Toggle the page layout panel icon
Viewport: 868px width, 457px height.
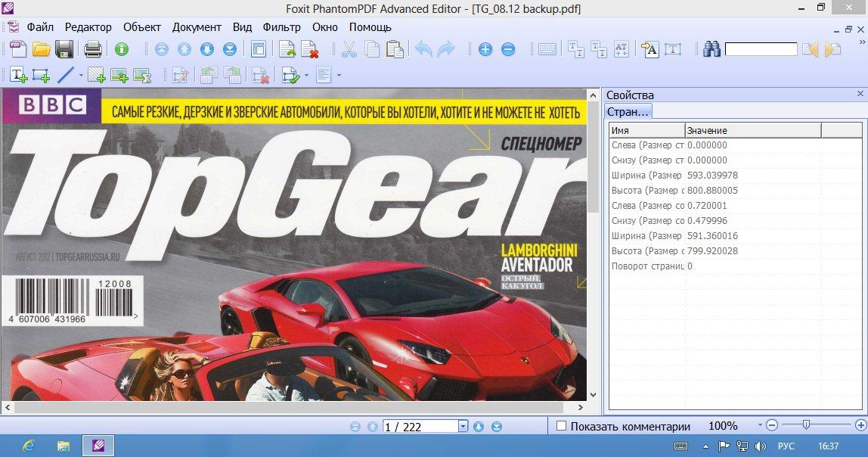pyautogui.click(x=258, y=49)
